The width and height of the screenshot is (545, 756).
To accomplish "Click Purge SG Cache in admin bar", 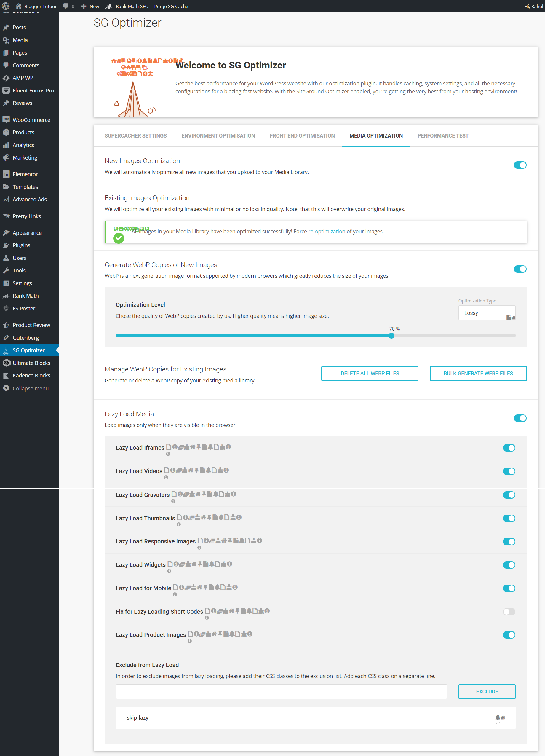I will 171,6.
